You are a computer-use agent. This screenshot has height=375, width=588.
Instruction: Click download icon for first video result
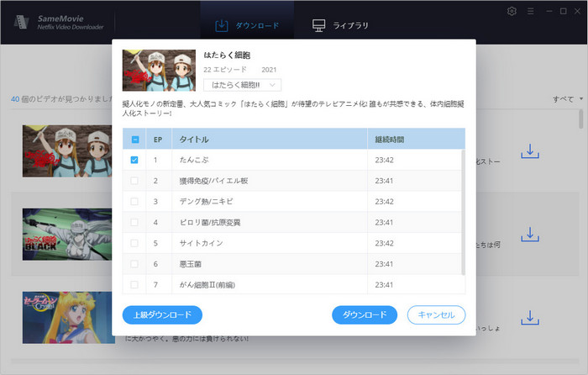coord(529,151)
